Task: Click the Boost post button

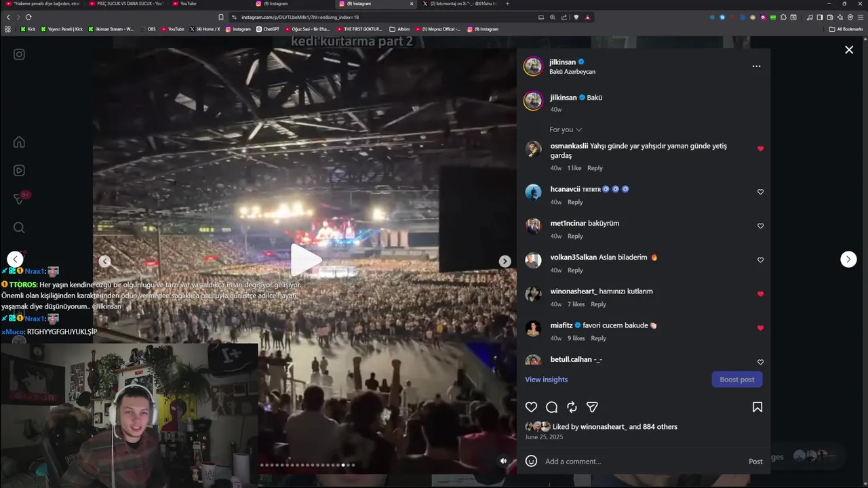Action: pos(737,380)
